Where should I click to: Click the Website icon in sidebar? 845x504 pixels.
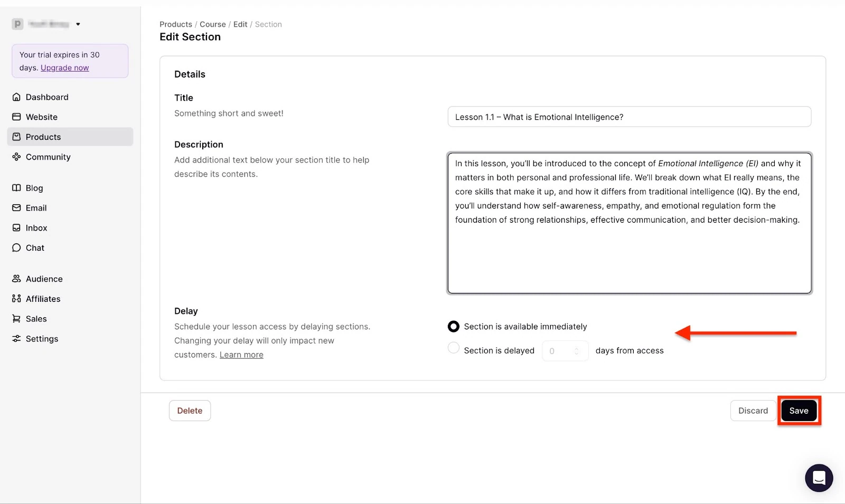(16, 117)
